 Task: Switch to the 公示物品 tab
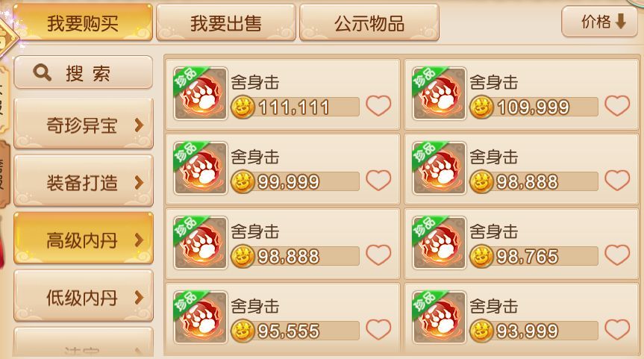(369, 22)
